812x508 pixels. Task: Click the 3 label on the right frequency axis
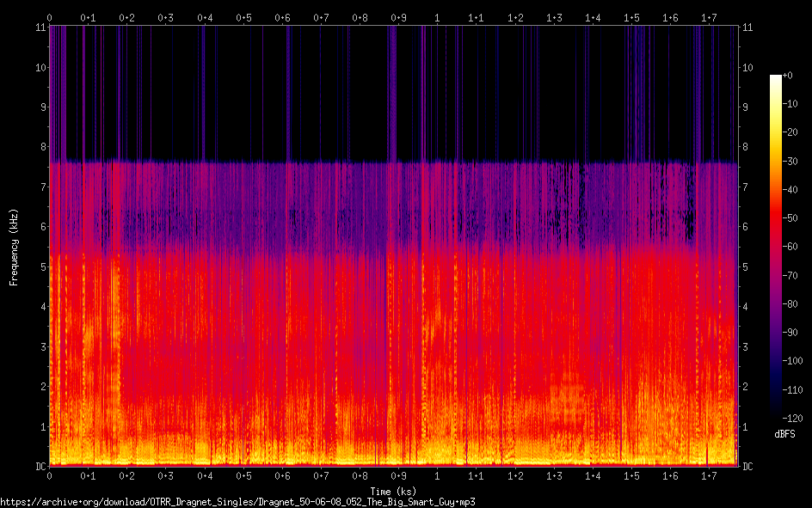pos(747,347)
